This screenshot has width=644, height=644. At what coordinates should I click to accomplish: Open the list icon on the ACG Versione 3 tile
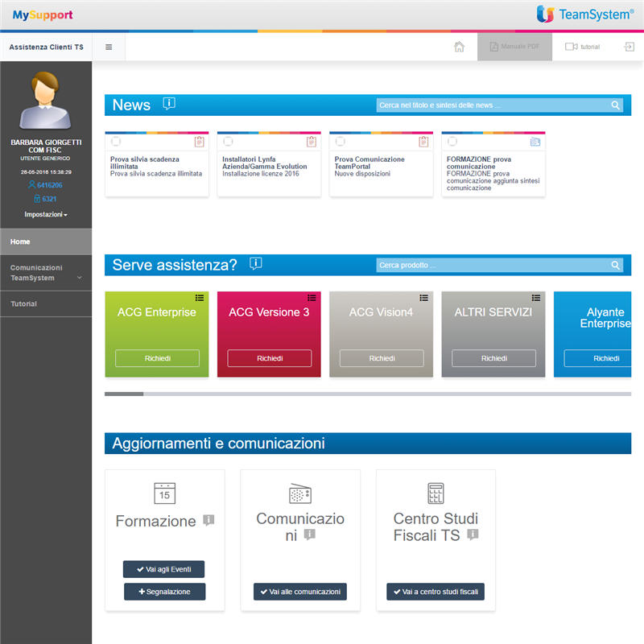pos(312,298)
